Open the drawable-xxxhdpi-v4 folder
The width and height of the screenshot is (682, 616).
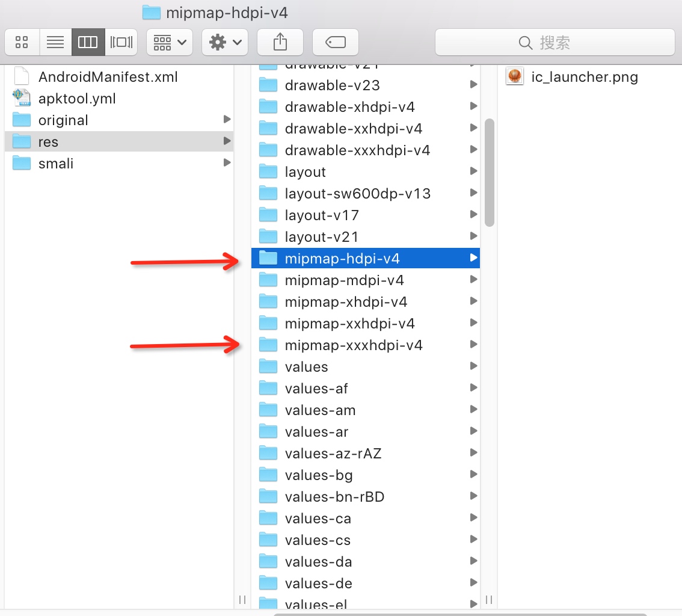(x=366, y=150)
